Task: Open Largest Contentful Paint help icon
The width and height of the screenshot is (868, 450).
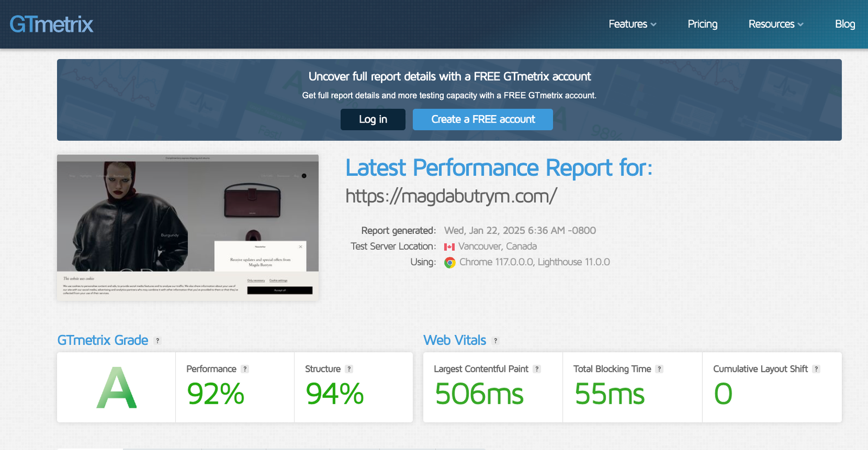Action: [x=537, y=369]
